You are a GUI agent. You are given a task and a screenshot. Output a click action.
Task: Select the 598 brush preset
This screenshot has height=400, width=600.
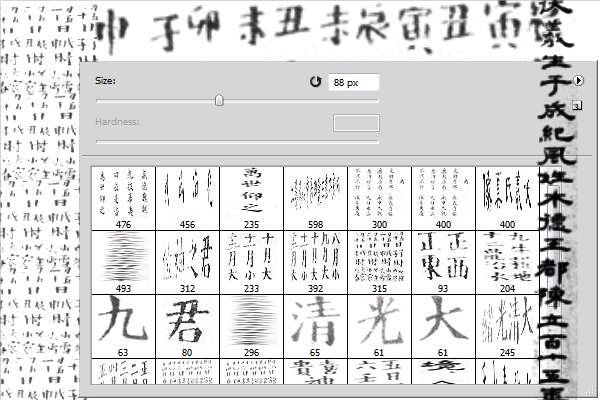315,198
